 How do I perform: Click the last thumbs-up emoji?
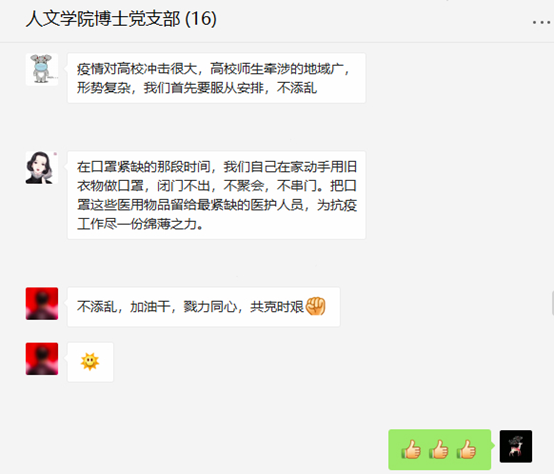[x=466, y=449]
